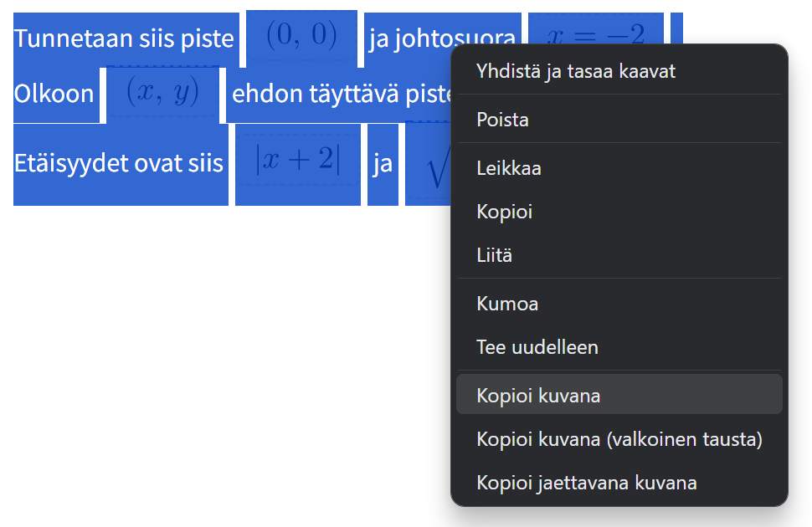The width and height of the screenshot is (812, 527).
Task: Choose 'Poista' from context menu
Action: [x=502, y=120]
